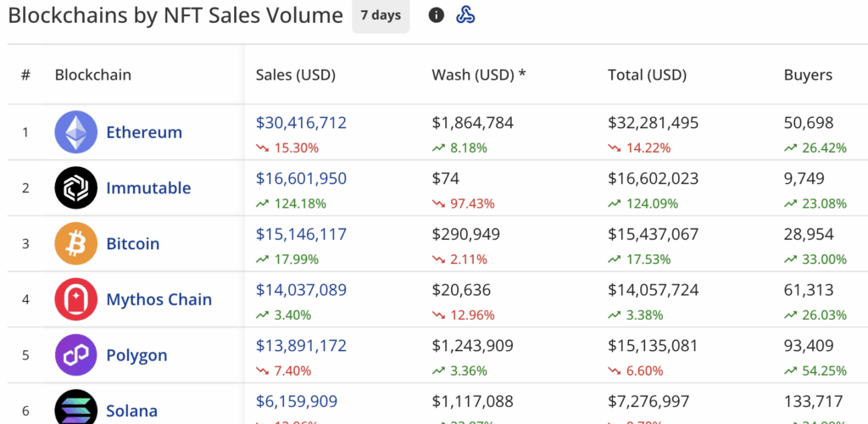
Task: Open the Immutable blockchain link
Action: (x=148, y=188)
